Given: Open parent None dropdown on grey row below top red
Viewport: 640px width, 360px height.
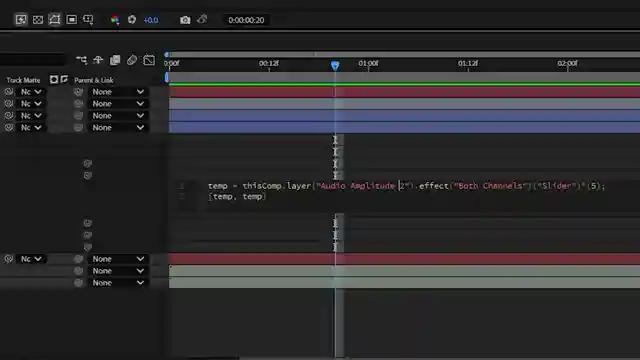Looking at the screenshot, I should coord(118,104).
